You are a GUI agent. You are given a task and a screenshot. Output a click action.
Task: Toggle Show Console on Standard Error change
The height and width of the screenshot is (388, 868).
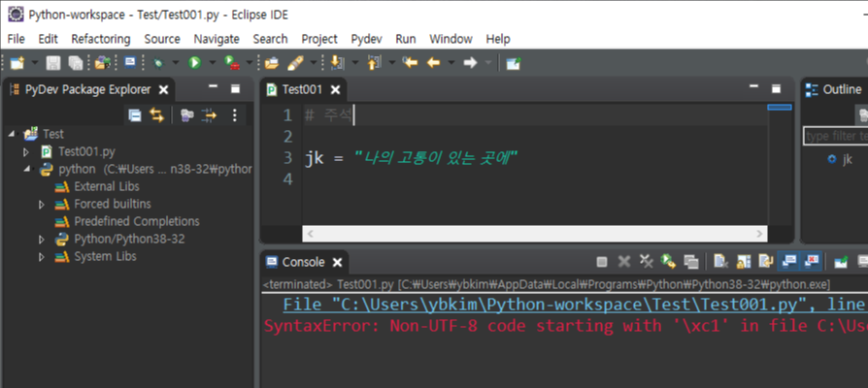coord(811,261)
